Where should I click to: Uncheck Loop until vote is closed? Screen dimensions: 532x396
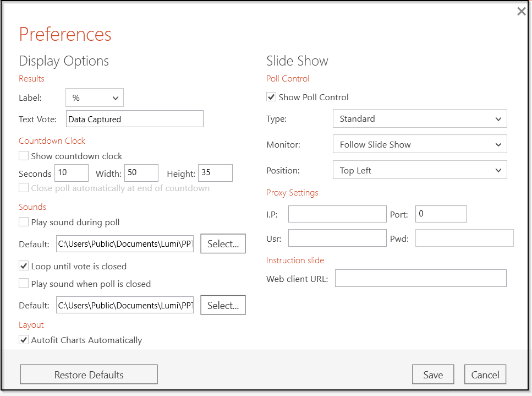(24, 266)
